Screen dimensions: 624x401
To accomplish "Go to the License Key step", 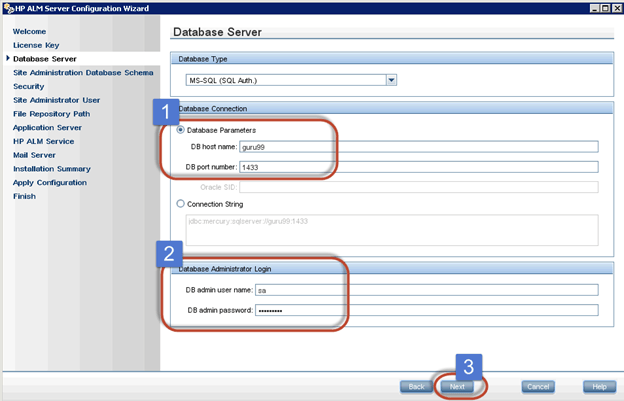I will (36, 45).
